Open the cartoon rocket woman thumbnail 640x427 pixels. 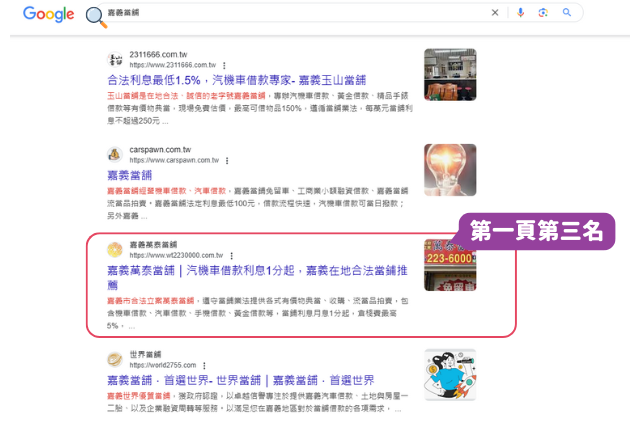450,375
